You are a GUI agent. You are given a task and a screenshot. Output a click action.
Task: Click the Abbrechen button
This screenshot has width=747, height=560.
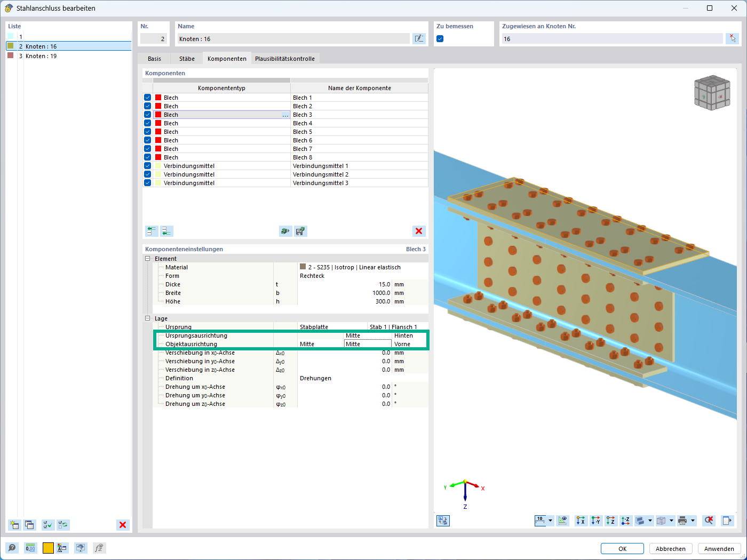pyautogui.click(x=671, y=549)
